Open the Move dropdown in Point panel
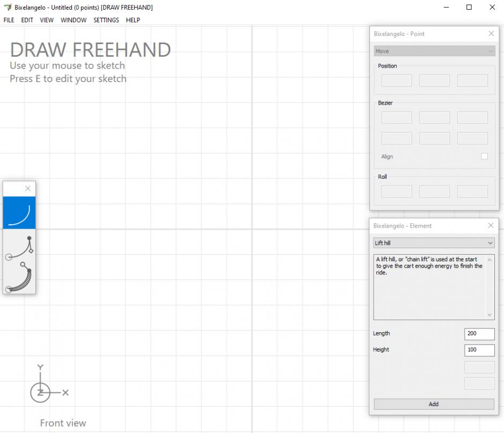This screenshot has width=504, height=433. [434, 51]
